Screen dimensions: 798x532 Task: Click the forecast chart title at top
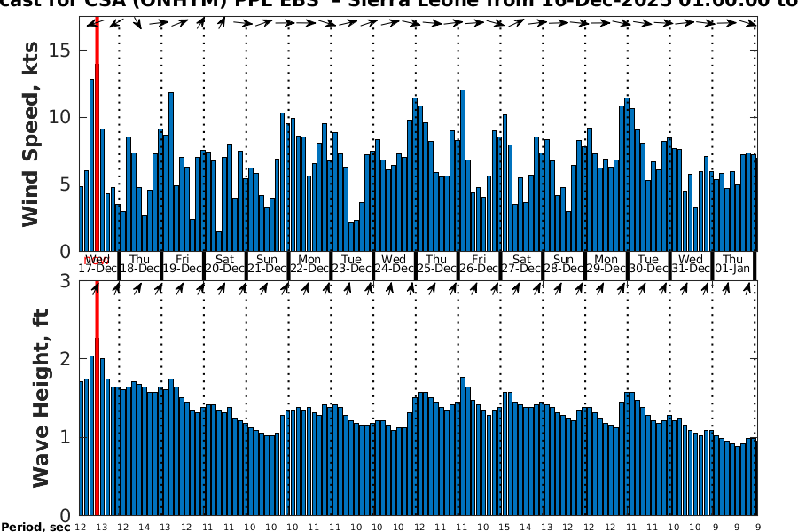(x=399, y=4)
